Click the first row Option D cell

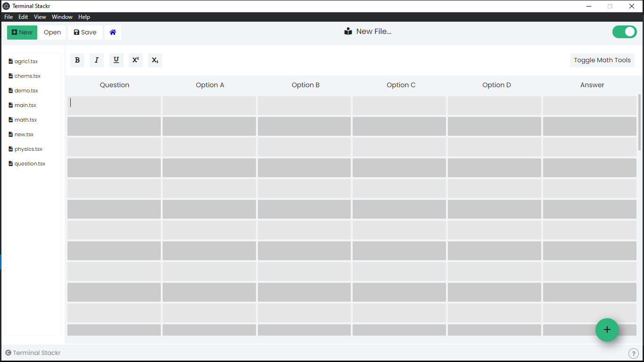click(x=495, y=106)
